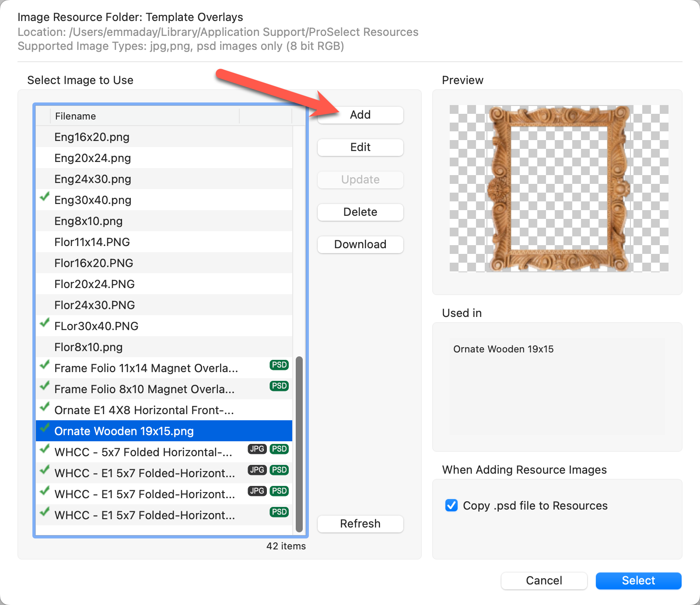This screenshot has width=700, height=605.
Task: Select Flor24x30.PNG from the list
Action: [x=94, y=305]
